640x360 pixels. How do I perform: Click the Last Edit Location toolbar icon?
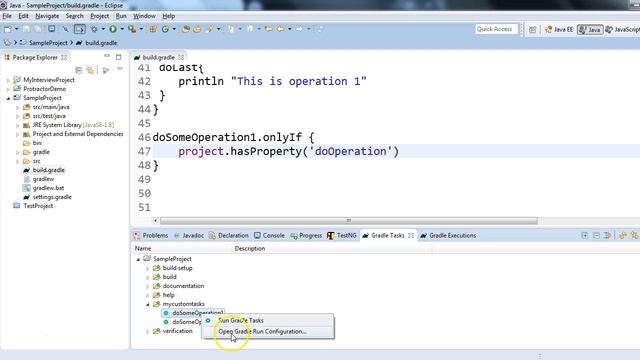point(269,29)
